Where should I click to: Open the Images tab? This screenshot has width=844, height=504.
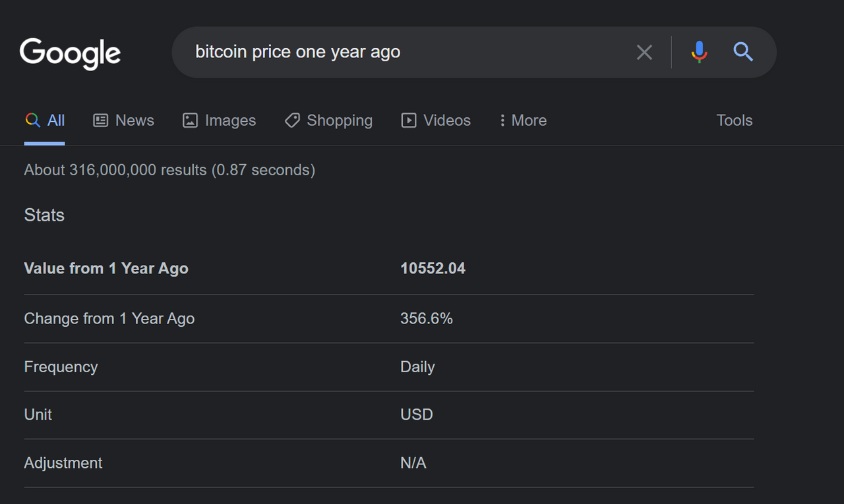[x=219, y=121]
